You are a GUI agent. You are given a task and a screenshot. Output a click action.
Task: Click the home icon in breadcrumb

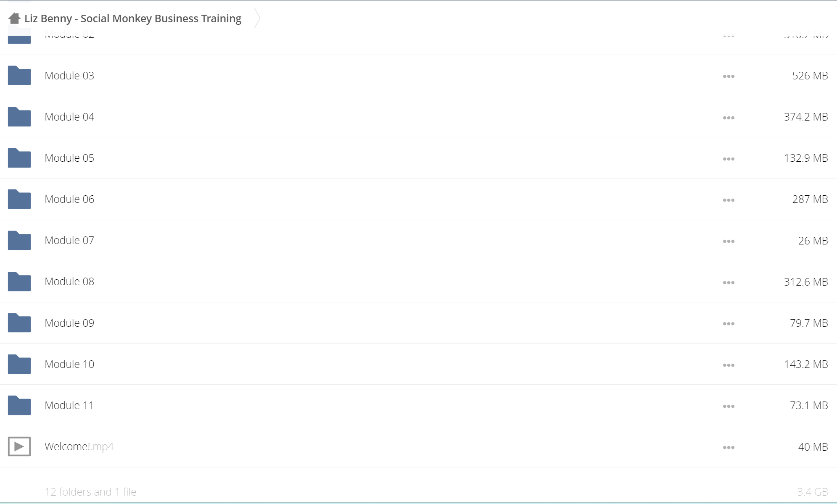pos(15,18)
